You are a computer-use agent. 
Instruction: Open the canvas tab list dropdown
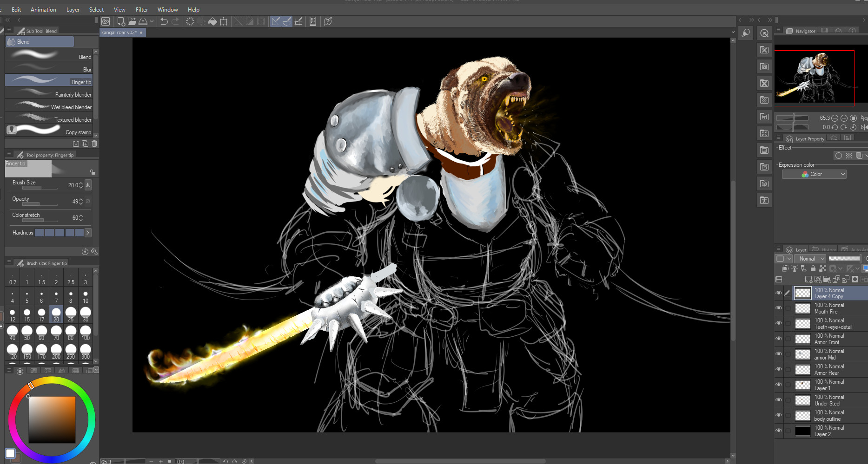(733, 33)
